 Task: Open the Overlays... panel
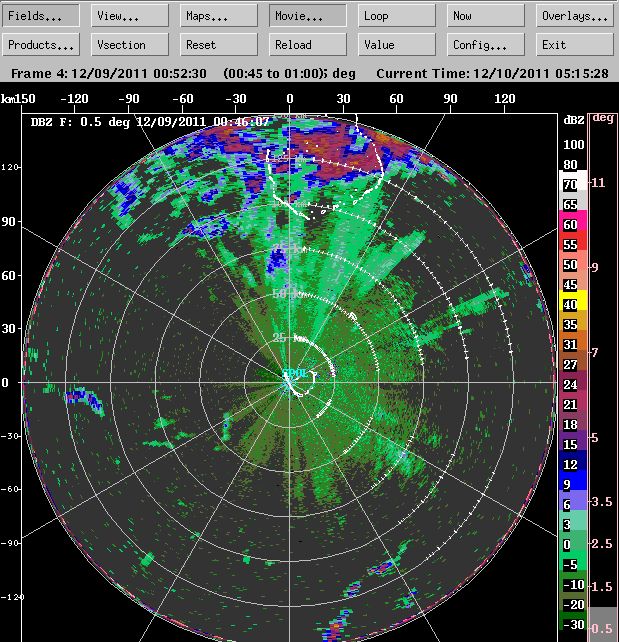click(575, 16)
